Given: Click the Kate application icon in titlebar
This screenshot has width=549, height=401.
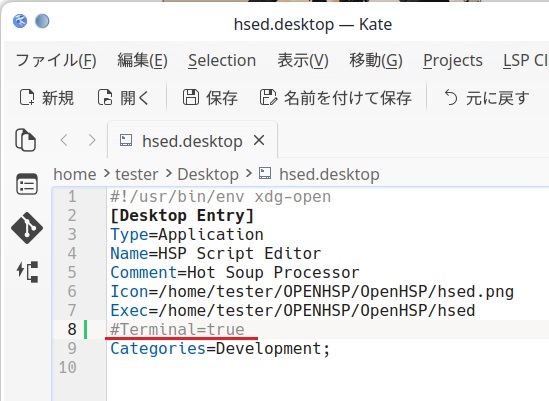Looking at the screenshot, I should coord(20,21).
